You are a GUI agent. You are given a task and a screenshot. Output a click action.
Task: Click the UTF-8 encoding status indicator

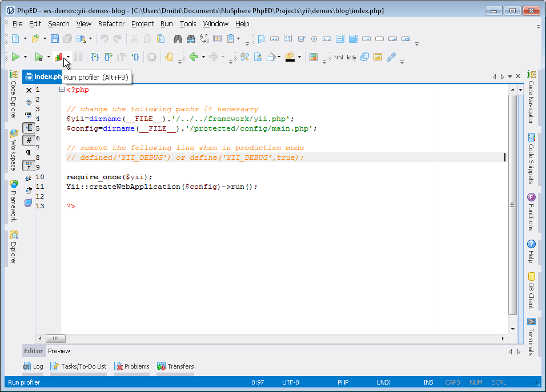(x=290, y=382)
